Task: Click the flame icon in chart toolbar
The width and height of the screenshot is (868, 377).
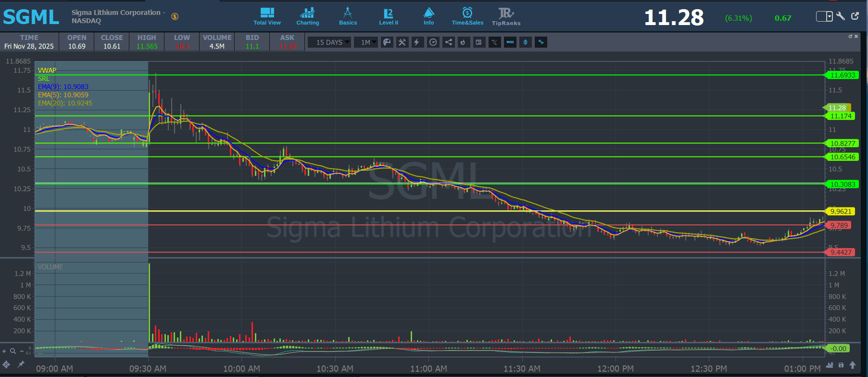Action: [x=463, y=42]
